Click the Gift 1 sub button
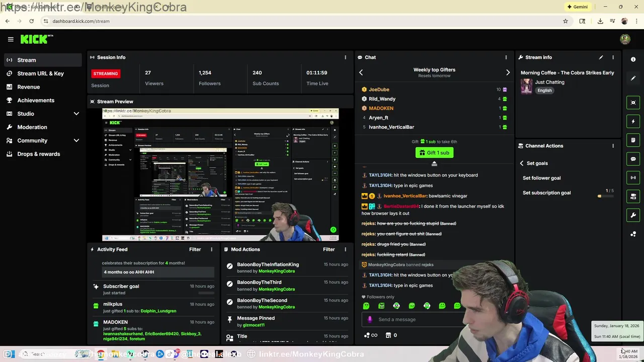 tap(434, 153)
